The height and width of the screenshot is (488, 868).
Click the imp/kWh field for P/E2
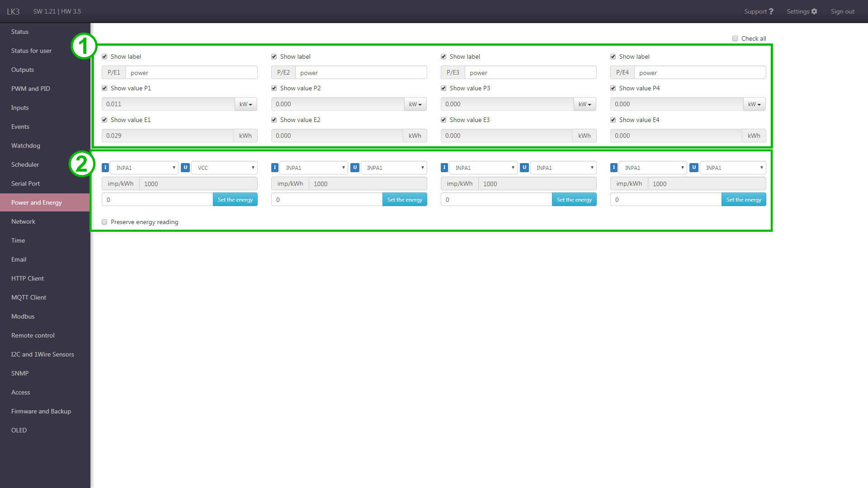pyautogui.click(x=368, y=183)
